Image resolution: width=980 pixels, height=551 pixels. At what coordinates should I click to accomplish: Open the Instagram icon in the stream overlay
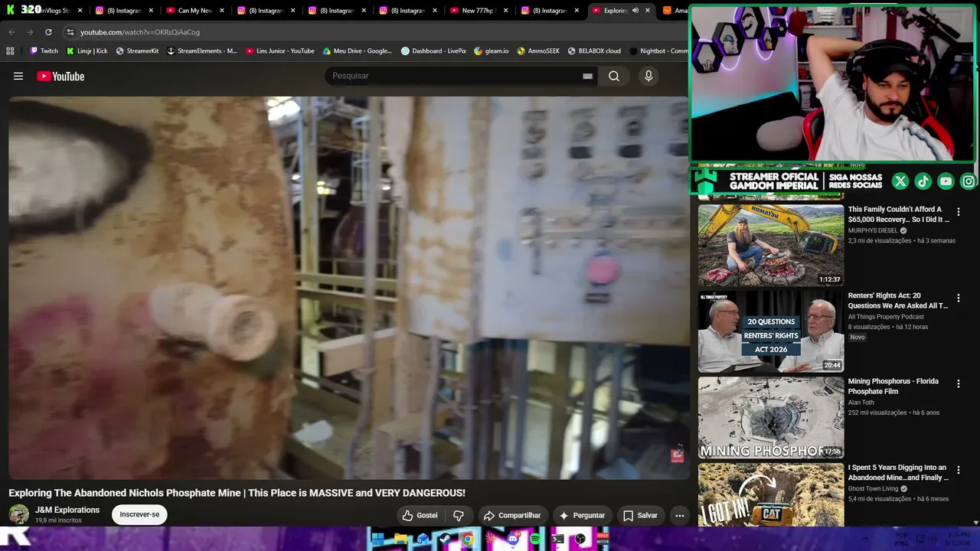(969, 181)
